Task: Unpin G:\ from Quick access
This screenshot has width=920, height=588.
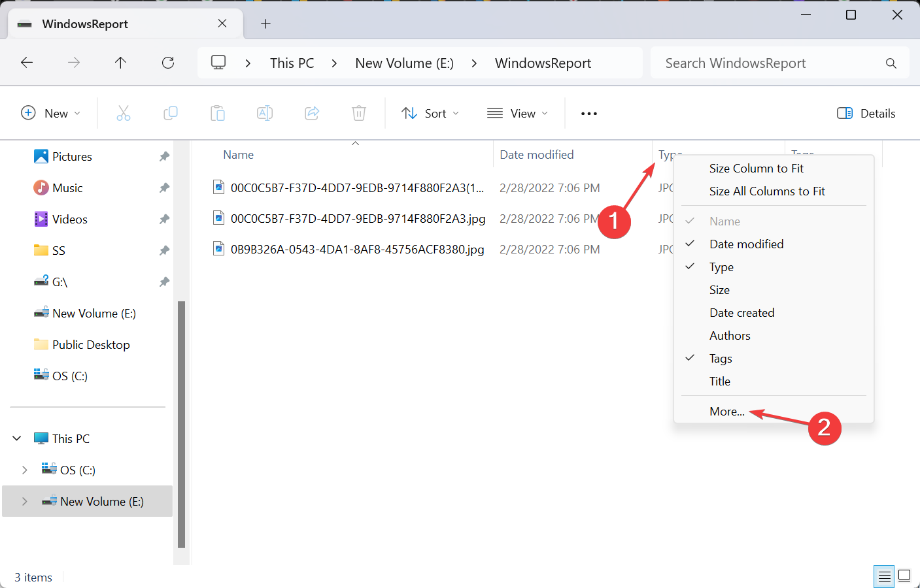Action: point(164,282)
